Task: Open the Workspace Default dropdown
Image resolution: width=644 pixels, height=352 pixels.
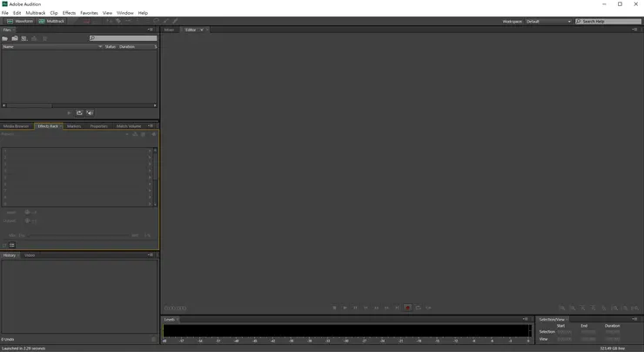Action: pyautogui.click(x=548, y=22)
